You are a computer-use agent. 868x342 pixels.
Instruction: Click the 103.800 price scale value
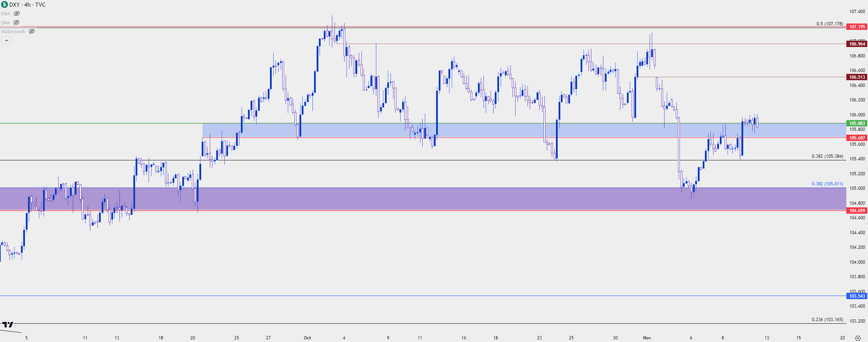pyautogui.click(x=857, y=277)
